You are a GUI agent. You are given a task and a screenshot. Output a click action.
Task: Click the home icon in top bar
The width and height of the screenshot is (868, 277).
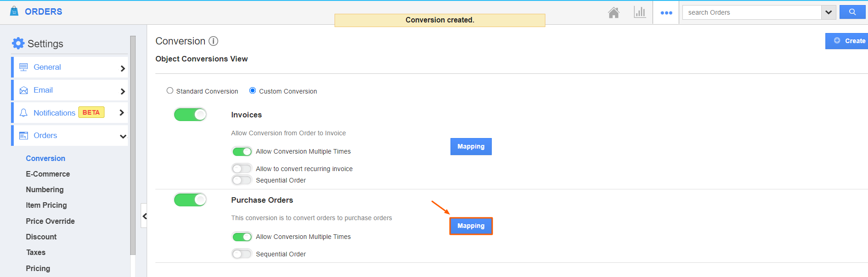coord(614,12)
